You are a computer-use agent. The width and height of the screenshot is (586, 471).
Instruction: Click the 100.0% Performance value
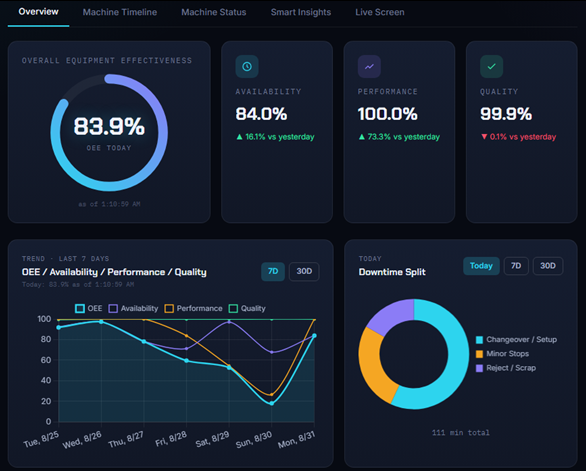(388, 114)
